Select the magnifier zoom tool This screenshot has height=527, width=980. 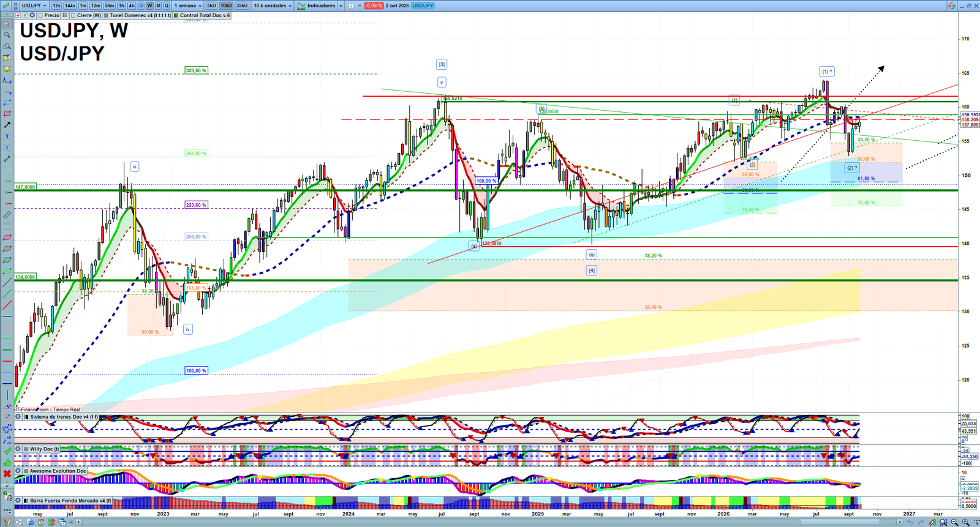point(7,35)
